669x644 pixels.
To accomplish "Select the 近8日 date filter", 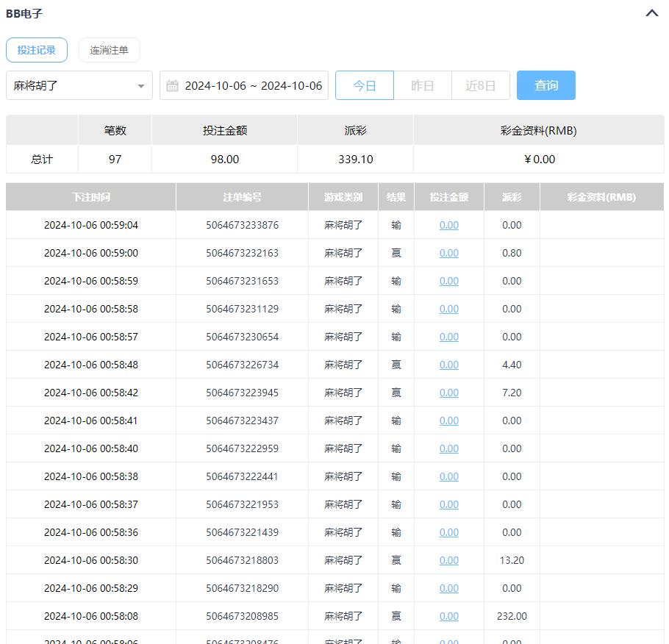I will [x=480, y=85].
